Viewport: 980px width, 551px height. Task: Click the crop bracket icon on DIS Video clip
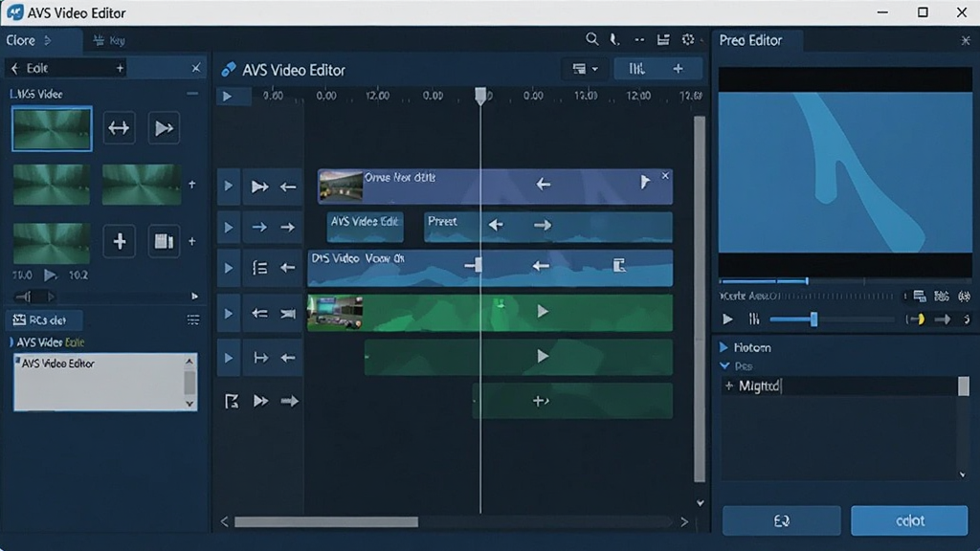pyautogui.click(x=619, y=266)
